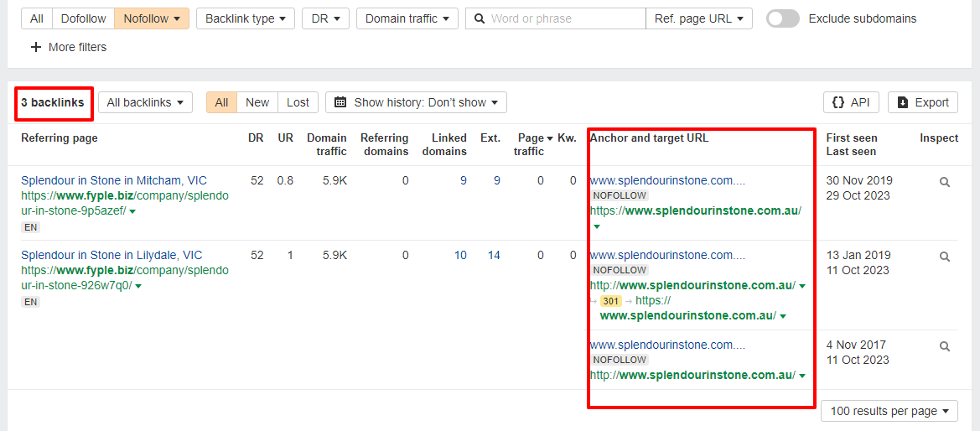This screenshot has width=980, height=431.
Task: Expand caret below Mitcham target URL
Action: 596,226
